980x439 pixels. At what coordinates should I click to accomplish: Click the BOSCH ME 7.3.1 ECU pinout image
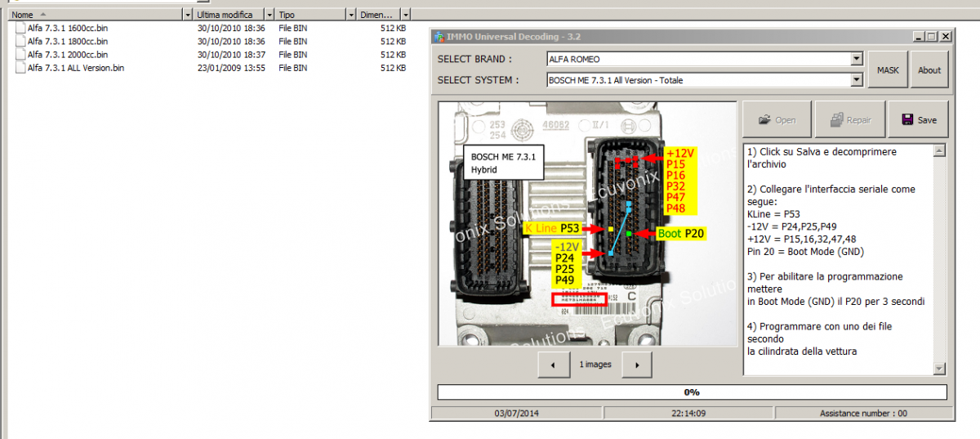[x=587, y=223]
